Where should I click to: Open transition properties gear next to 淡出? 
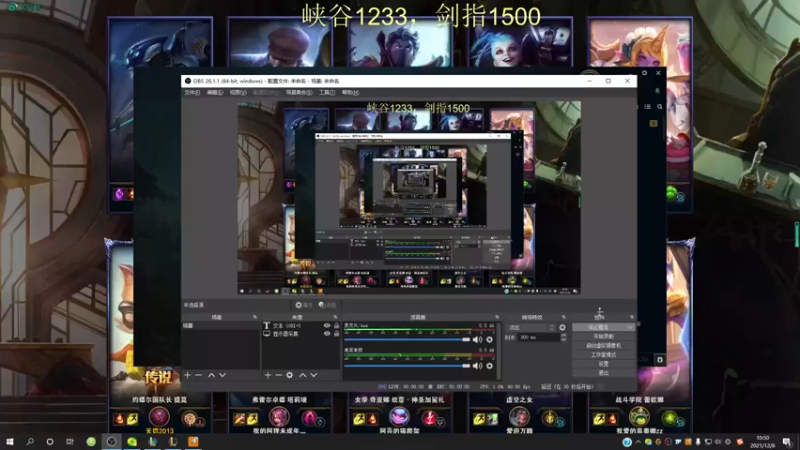coord(562,328)
